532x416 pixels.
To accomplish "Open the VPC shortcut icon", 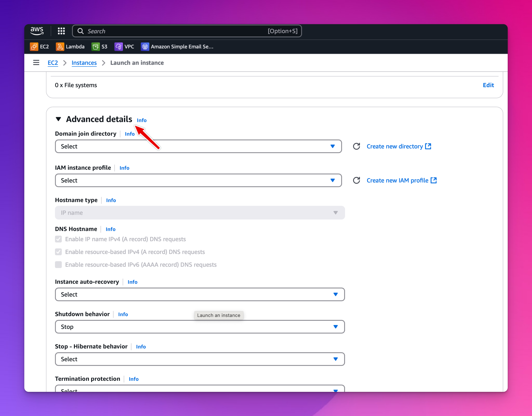I will pyautogui.click(x=118, y=47).
